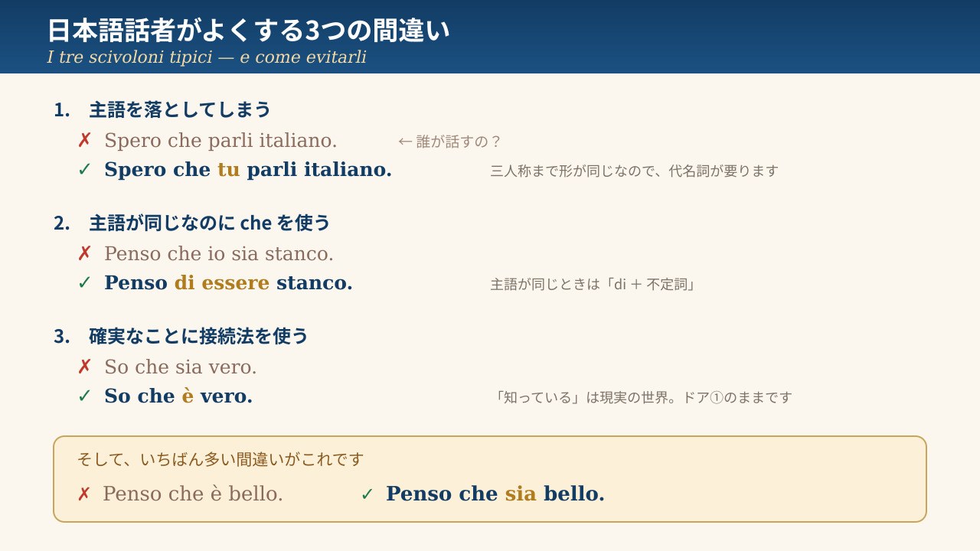Click the green checkmark before Spero che tu parli
This screenshot has width=980, height=551.
(84, 169)
